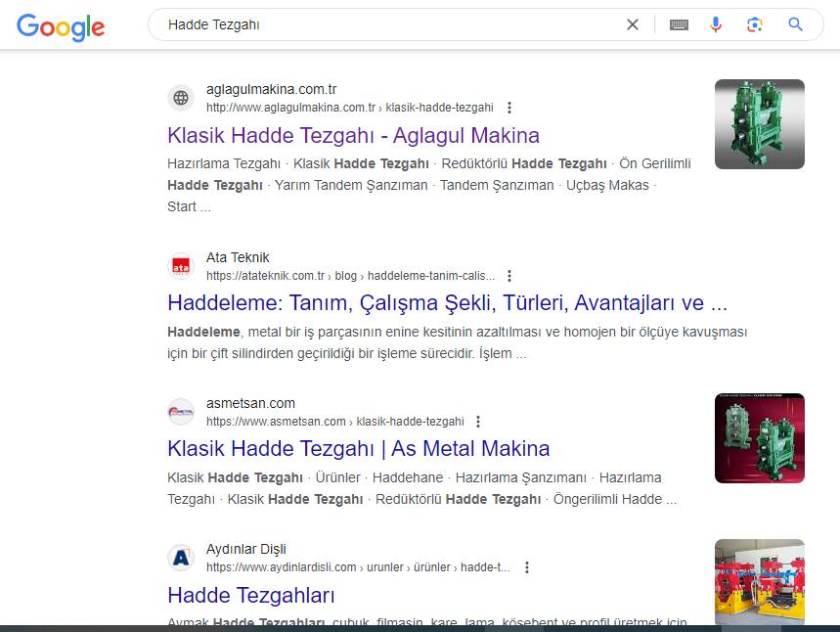Screen dimensions: 840x632
Task: Click the asmetsan.com site favicon
Action: [181, 412]
